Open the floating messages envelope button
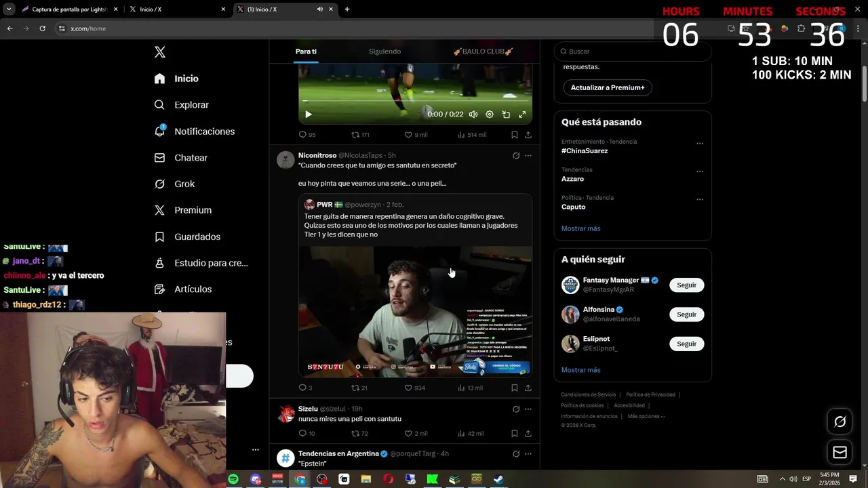The image size is (868, 488). pyautogui.click(x=840, y=453)
